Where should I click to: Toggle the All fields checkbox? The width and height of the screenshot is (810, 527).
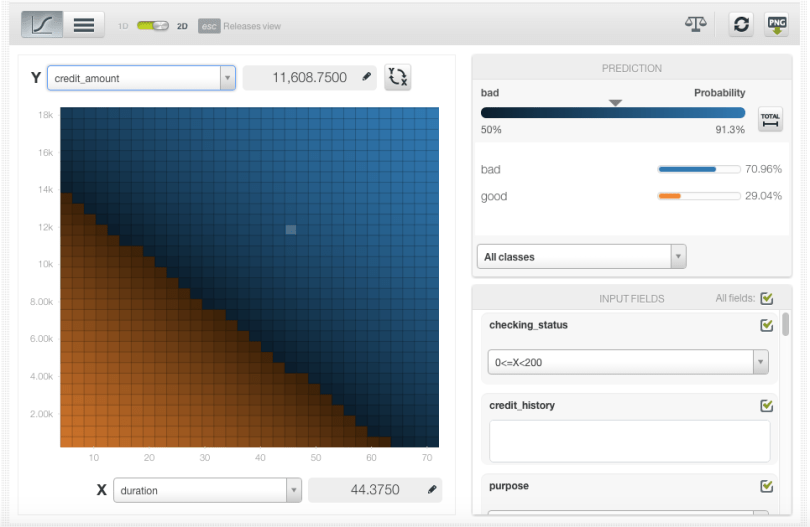[x=767, y=298]
